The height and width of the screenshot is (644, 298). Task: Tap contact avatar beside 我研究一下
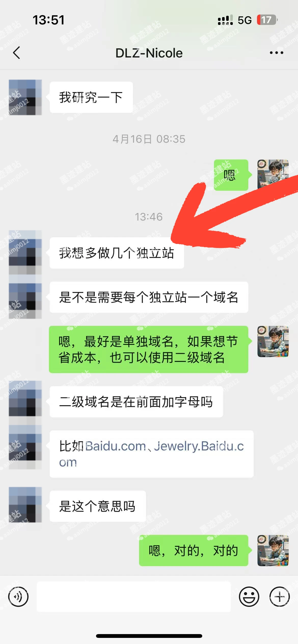[25, 97]
